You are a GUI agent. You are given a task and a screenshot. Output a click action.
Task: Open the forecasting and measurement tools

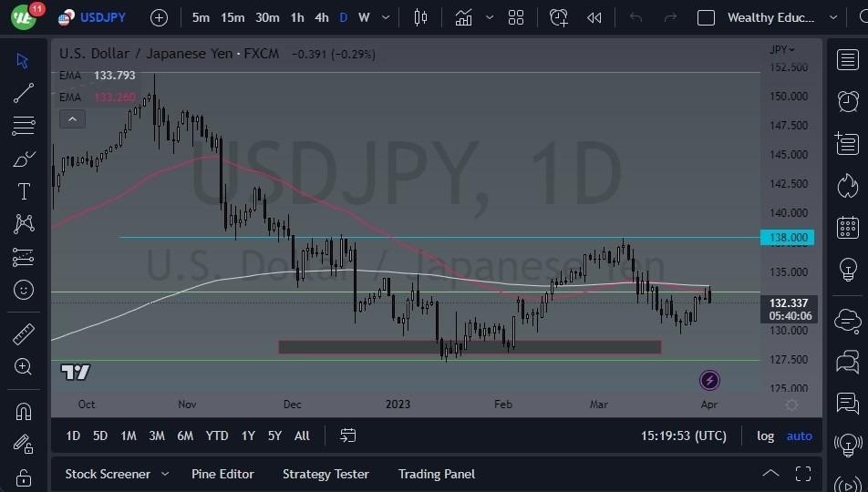(24, 257)
